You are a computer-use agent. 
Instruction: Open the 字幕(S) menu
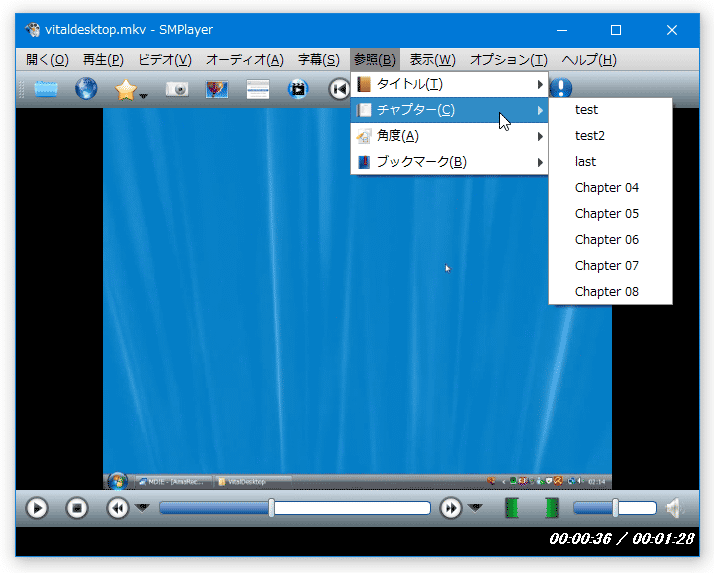(x=319, y=60)
